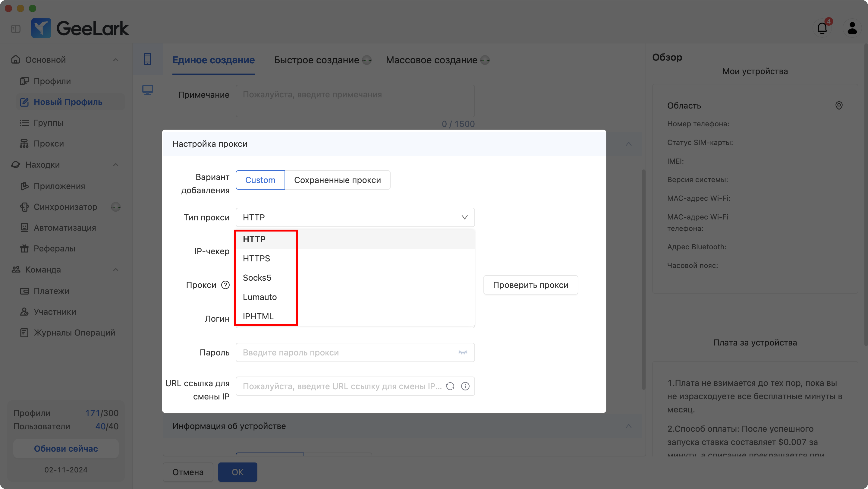Click into the URL ссылка для смены IP field

355,386
